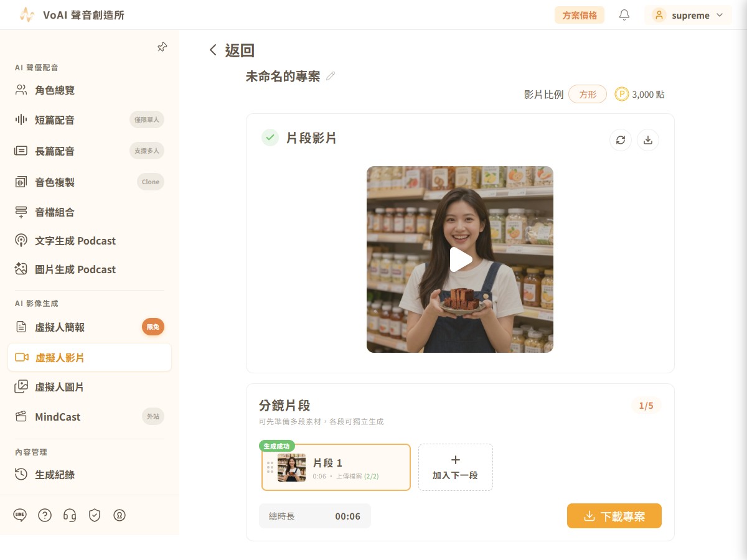Open 虛擬人圖片 in the sidebar

coord(90,386)
